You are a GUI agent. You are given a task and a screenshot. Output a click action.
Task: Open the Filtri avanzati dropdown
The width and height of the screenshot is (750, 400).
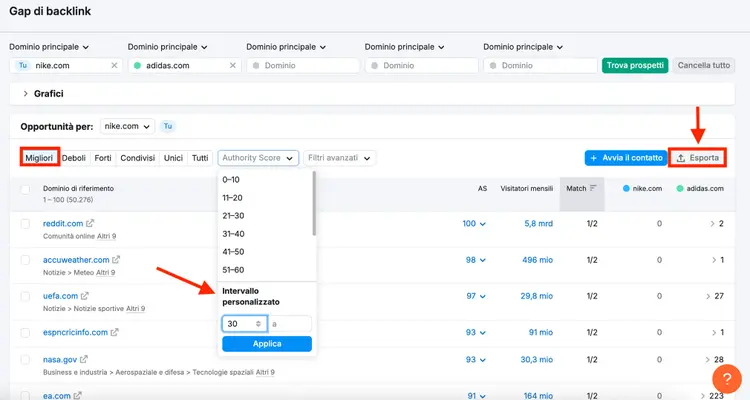[339, 158]
